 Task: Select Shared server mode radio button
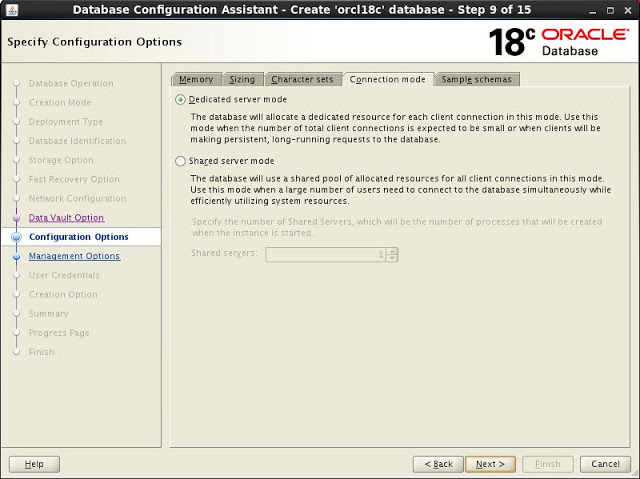[x=180, y=161]
